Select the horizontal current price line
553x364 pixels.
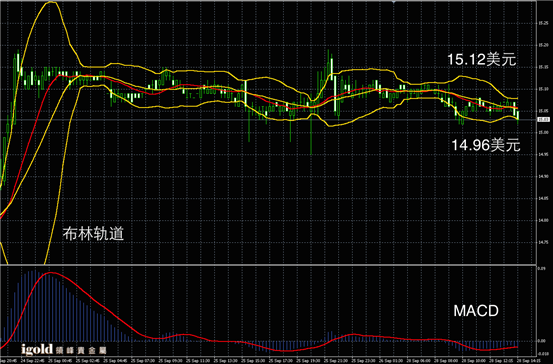coord(268,120)
